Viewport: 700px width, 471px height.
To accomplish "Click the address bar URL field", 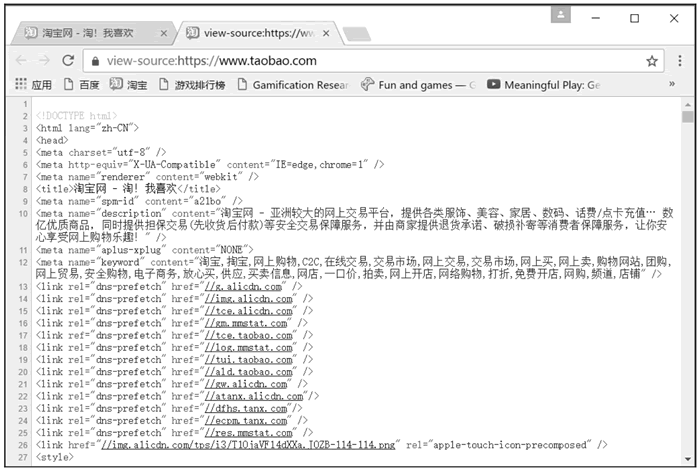I will tap(373, 61).
